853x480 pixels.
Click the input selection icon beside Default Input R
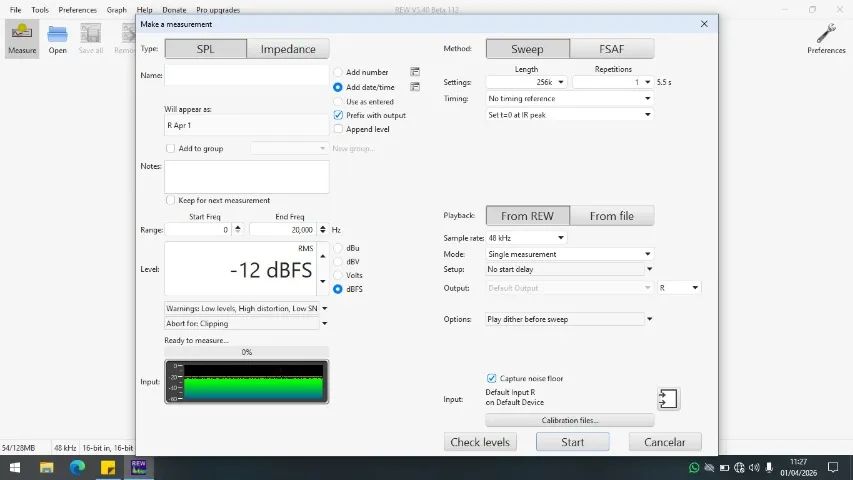[x=668, y=399]
